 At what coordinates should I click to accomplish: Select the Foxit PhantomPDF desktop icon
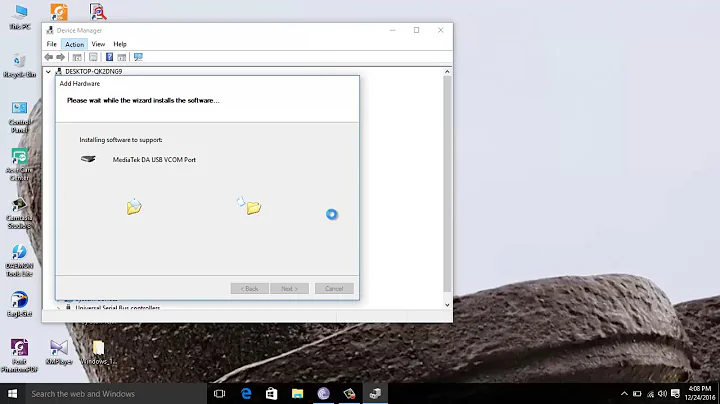pos(19,355)
